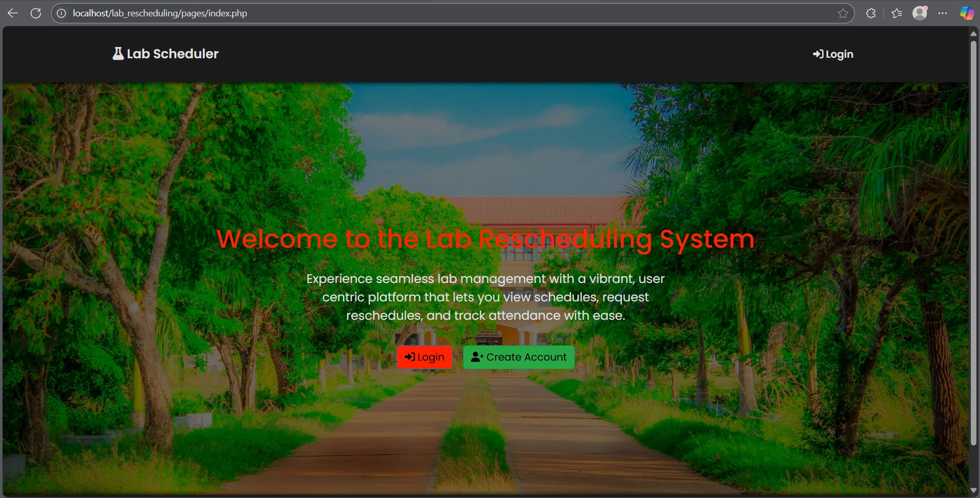Image resolution: width=980 pixels, height=498 pixels.
Task: Click the green Create Account button
Action: pos(519,357)
